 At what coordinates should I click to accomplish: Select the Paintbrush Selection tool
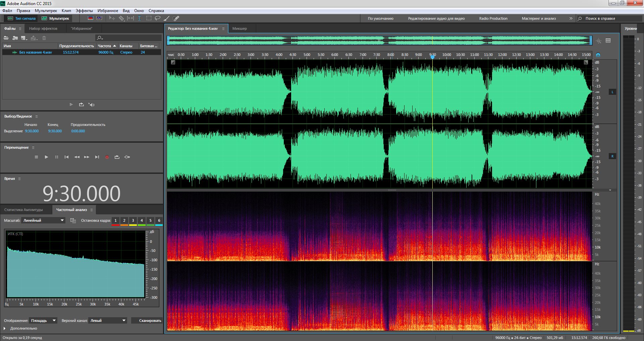[x=167, y=18]
